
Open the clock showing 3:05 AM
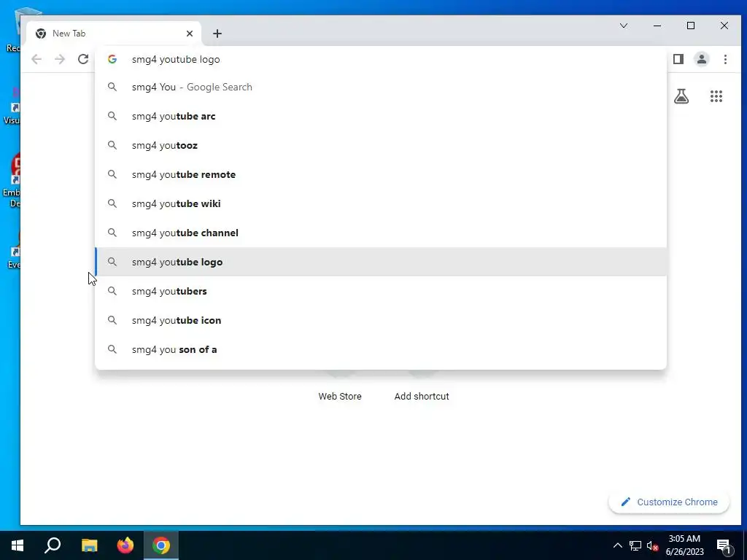(684, 545)
